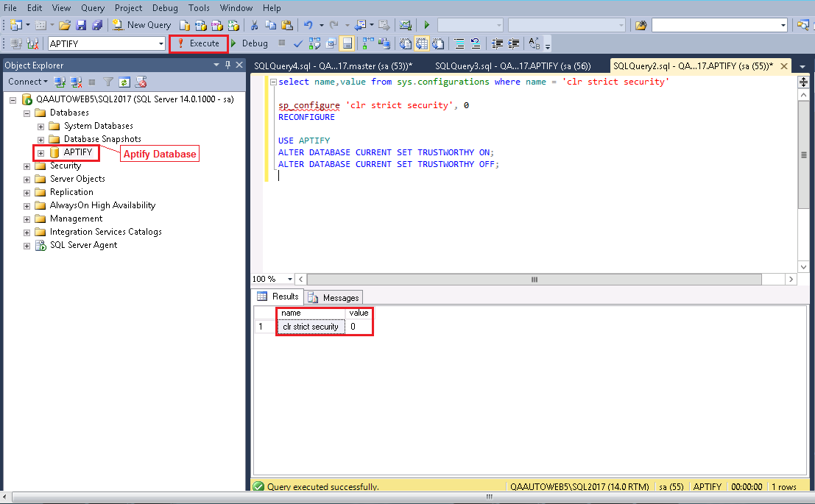Click the Execute button
The image size is (815, 504).
pos(199,43)
